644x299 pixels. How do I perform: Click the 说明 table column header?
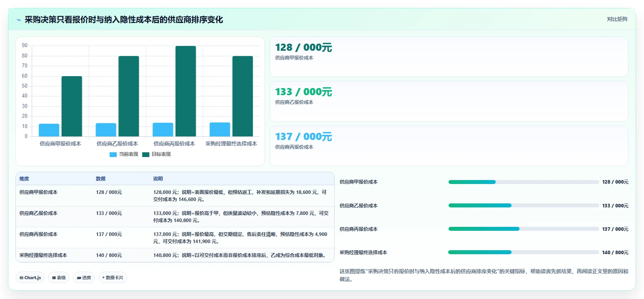158,179
